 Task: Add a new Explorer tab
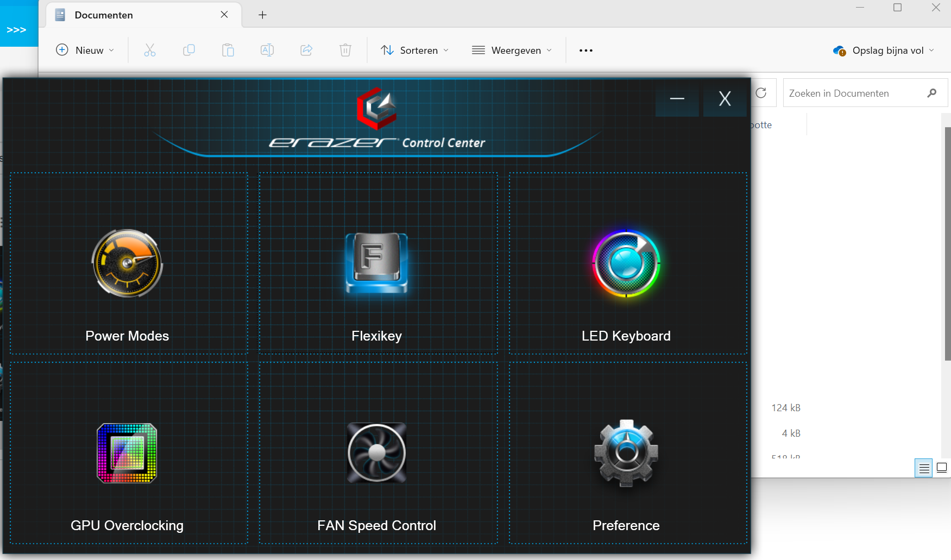point(262,15)
